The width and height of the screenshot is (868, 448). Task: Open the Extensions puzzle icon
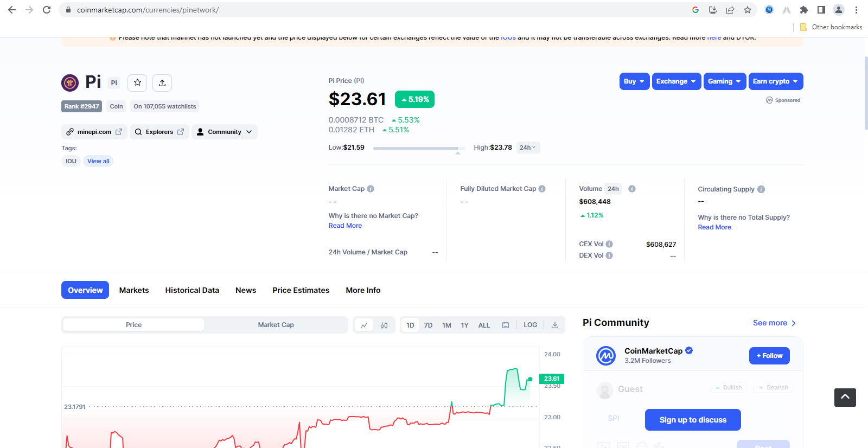tap(804, 10)
